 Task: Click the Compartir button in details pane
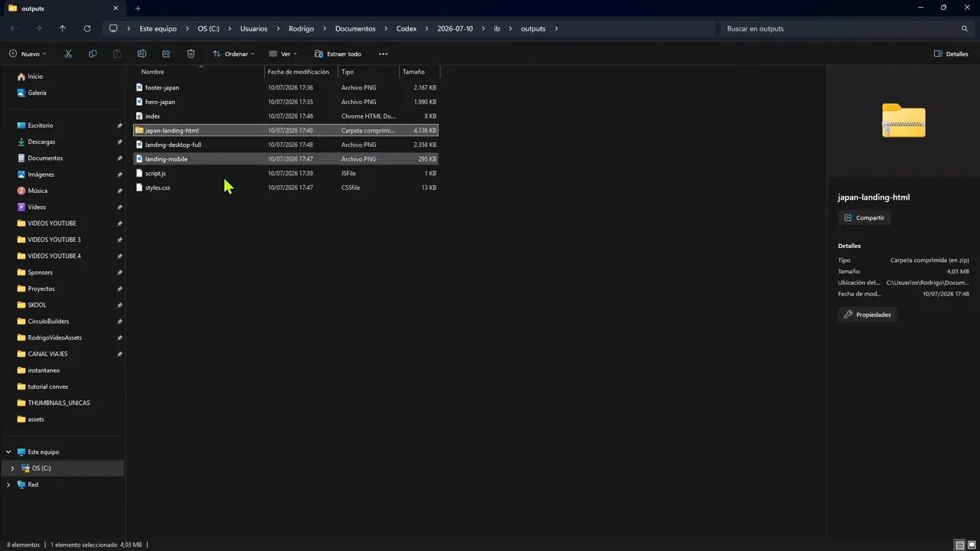[864, 217]
